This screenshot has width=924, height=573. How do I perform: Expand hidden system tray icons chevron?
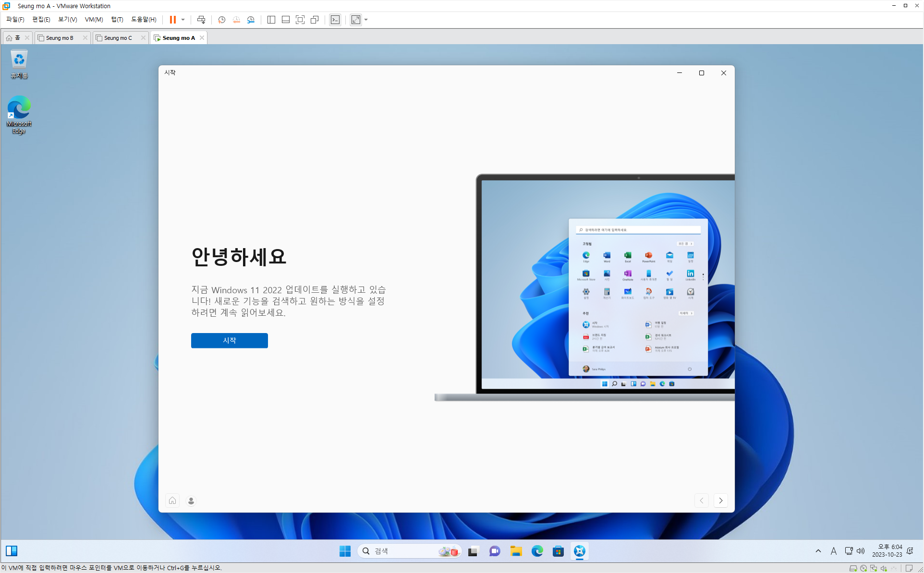coord(818,551)
